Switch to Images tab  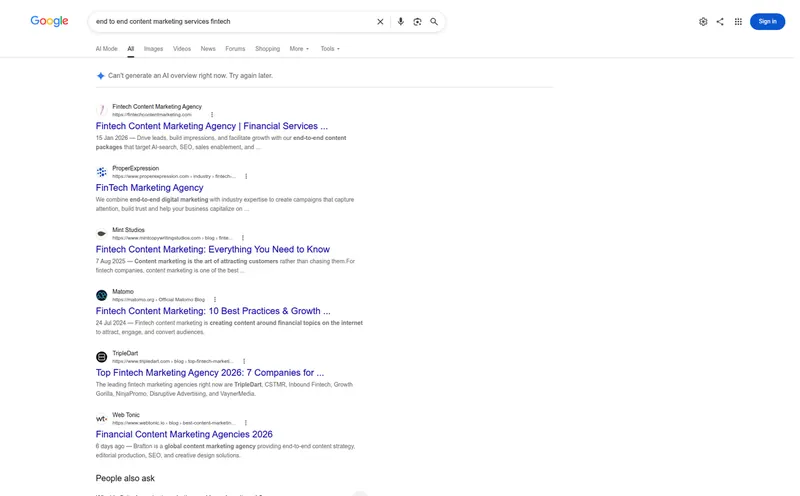click(x=154, y=49)
